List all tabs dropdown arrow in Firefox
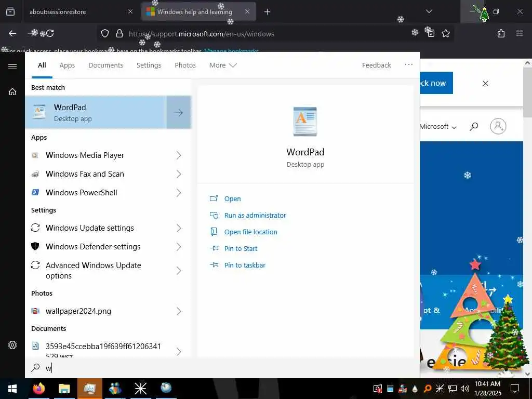This screenshot has width=532, height=399. coord(429,11)
